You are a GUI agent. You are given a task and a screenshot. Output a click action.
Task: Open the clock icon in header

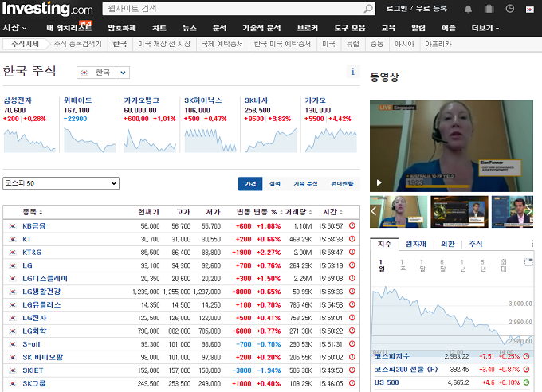(510, 9)
